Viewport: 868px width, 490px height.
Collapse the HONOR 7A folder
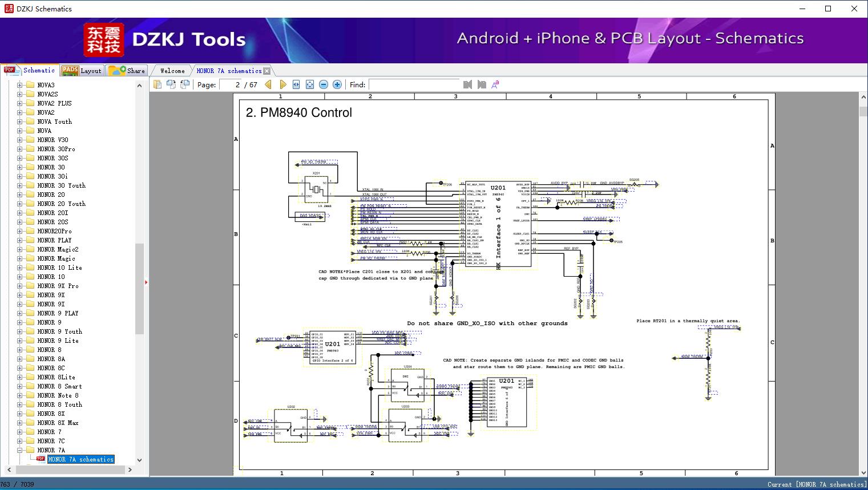20,450
